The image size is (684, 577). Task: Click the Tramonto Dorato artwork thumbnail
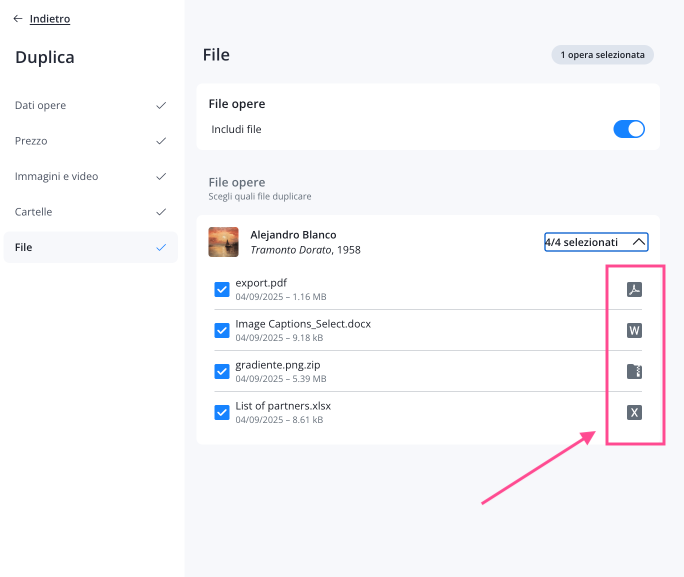pos(223,242)
